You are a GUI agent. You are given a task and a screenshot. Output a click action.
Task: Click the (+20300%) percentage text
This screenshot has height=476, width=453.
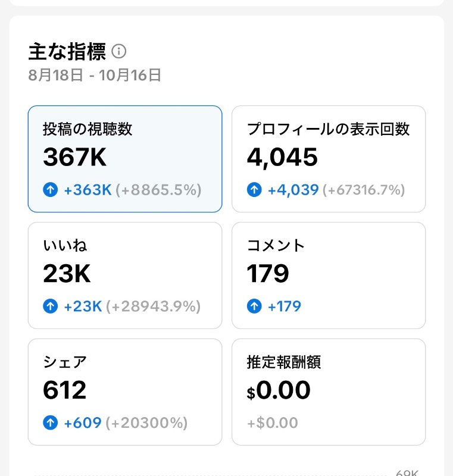(x=146, y=423)
